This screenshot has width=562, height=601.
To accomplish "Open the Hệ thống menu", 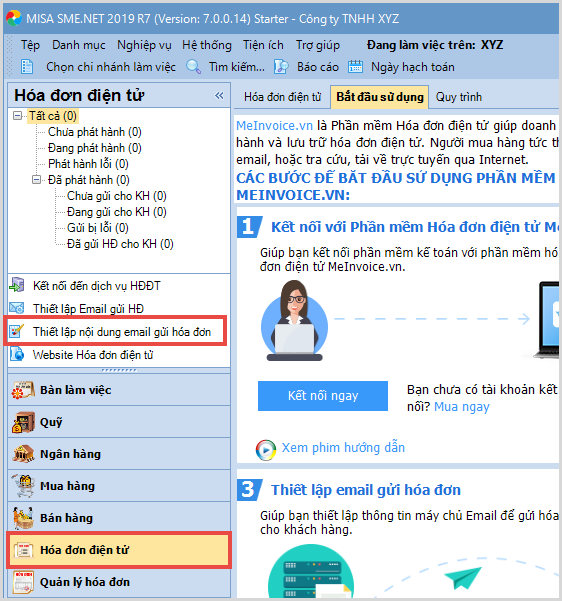I will (207, 45).
